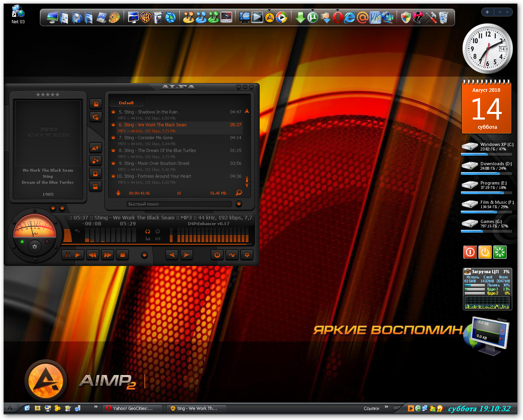Open a new playlist with the file icon
The width and height of the screenshot is (523, 420).
pyautogui.click(x=96, y=103)
